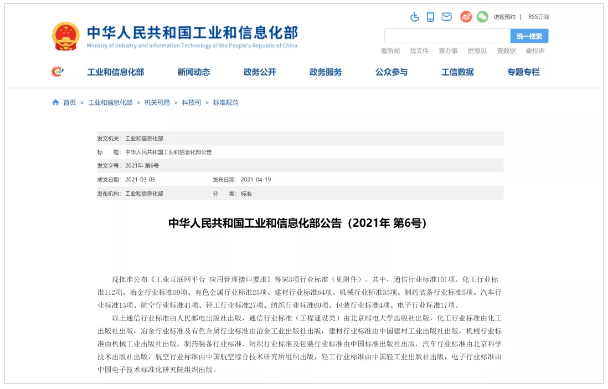The image size is (608, 389).
Task: Click the home icon in breadcrumb
Action: click(55, 102)
